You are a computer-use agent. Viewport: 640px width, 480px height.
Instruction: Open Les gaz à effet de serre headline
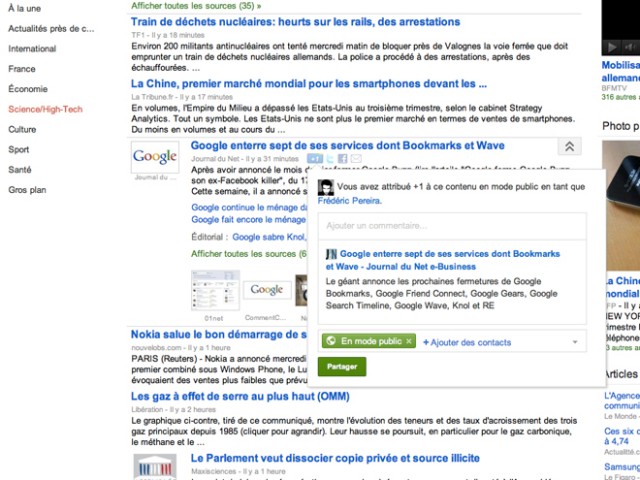pos(240,396)
